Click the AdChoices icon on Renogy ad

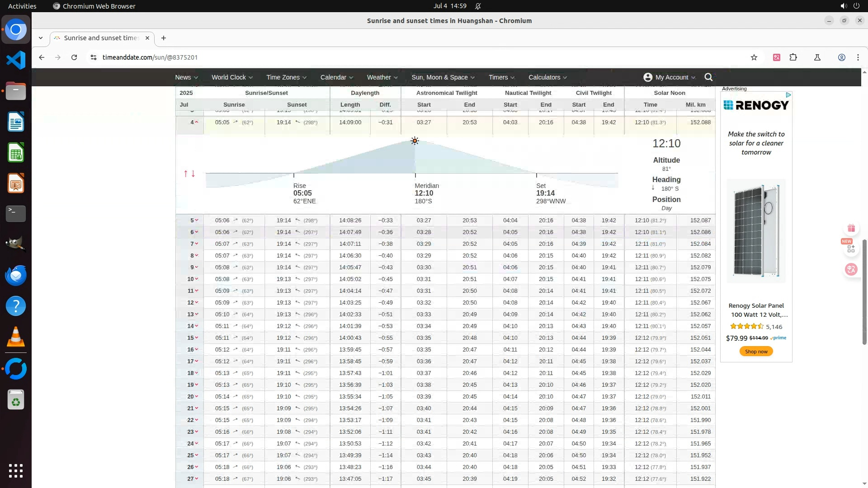pos(788,95)
